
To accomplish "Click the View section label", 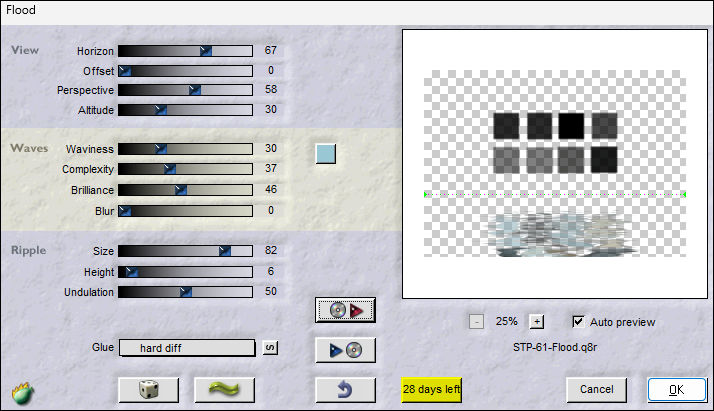I will (25, 50).
